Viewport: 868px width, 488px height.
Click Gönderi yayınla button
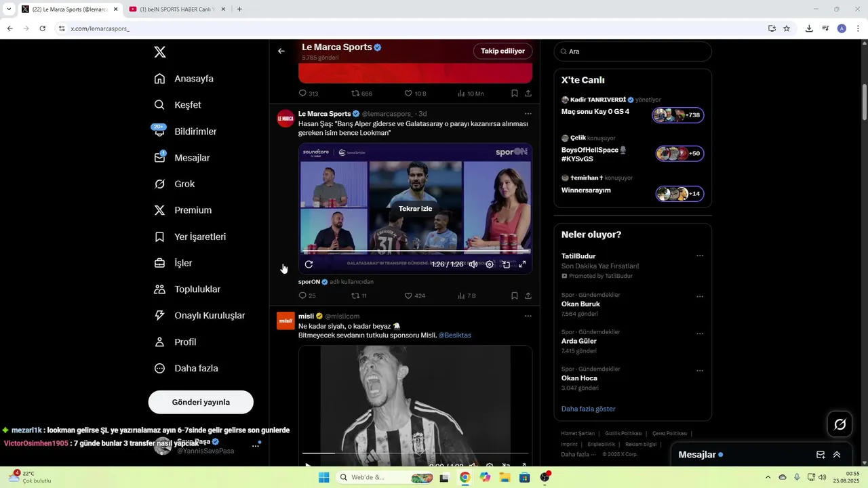click(x=201, y=402)
